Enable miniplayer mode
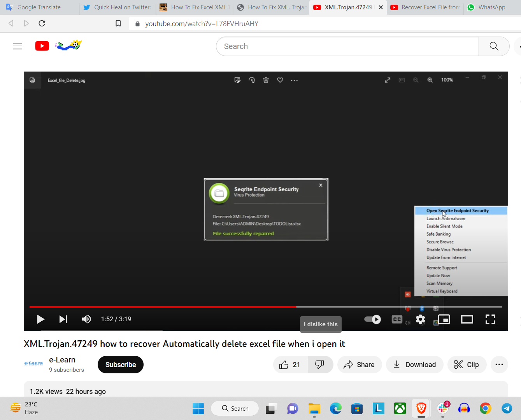The height and width of the screenshot is (420, 521). pyautogui.click(x=444, y=319)
